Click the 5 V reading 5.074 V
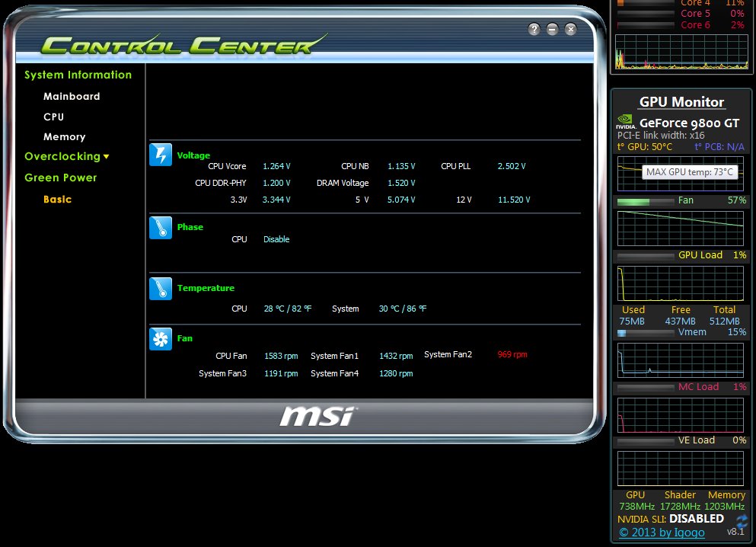 click(401, 199)
